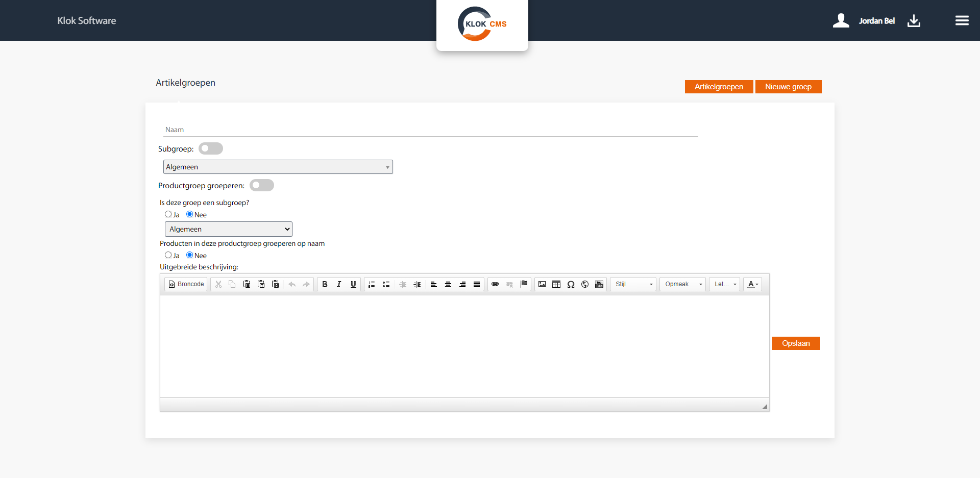Click the Unlink icon
Screen dimensions: 980x478
click(x=509, y=284)
